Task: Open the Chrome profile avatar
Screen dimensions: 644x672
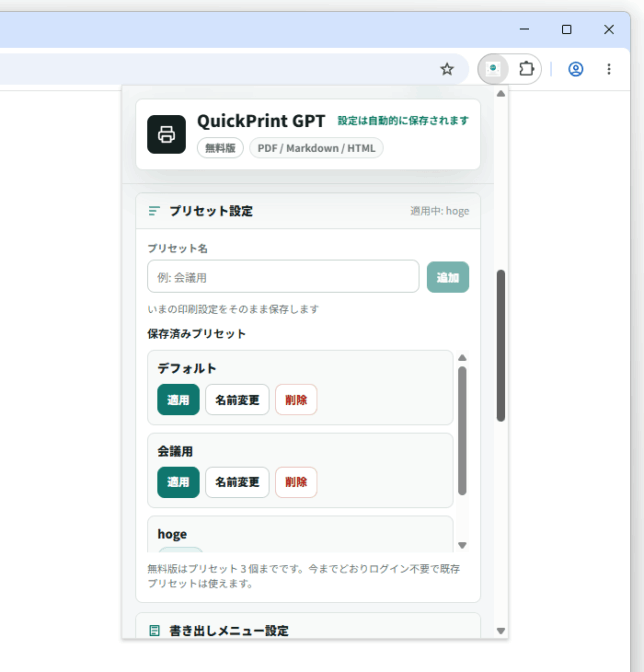Action: click(x=575, y=69)
